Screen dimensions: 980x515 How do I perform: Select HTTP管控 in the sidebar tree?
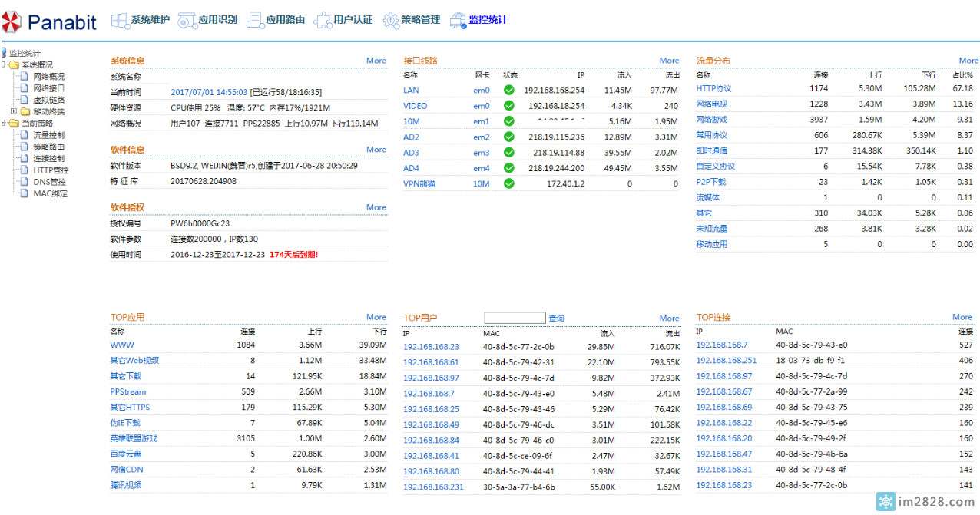click(x=50, y=170)
